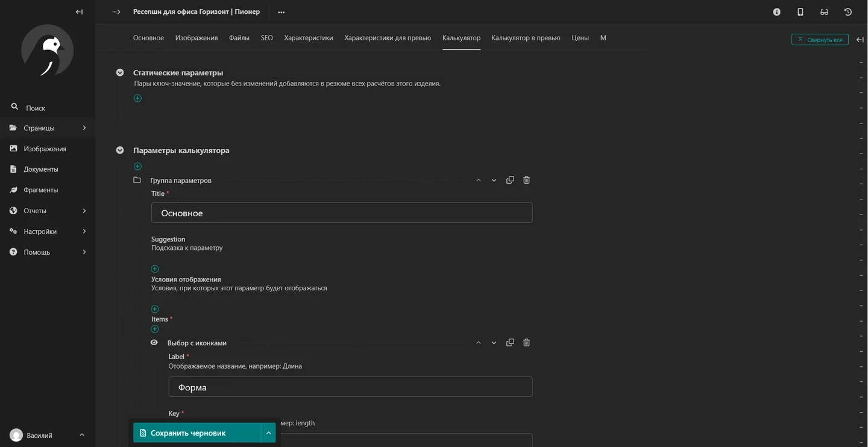
Task: Open the page history clock icon
Action: pyautogui.click(x=848, y=12)
